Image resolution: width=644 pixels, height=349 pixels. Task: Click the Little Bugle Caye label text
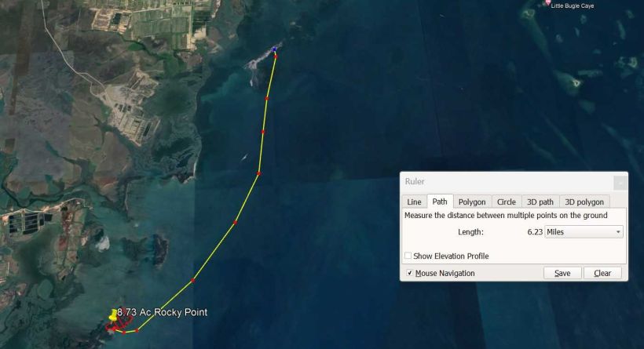[572, 5]
